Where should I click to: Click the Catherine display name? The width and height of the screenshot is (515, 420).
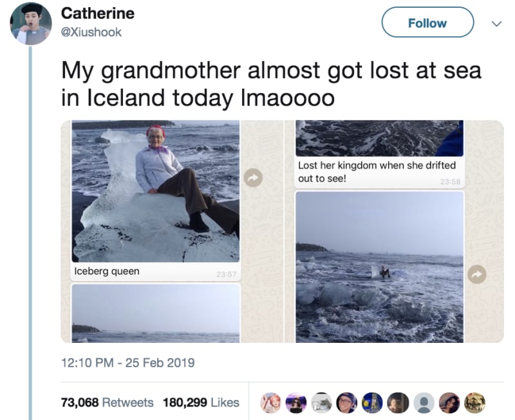[98, 14]
